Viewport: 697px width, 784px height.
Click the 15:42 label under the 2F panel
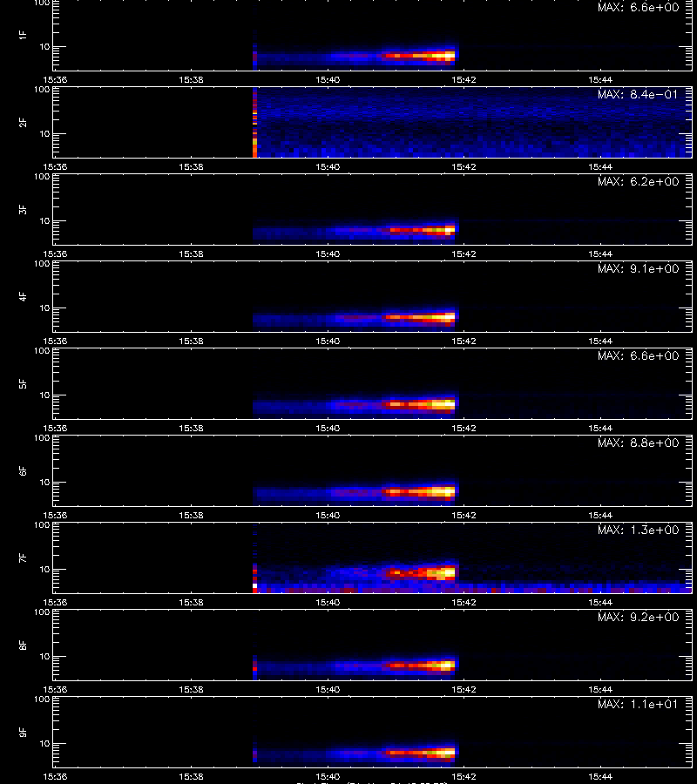coord(464,167)
